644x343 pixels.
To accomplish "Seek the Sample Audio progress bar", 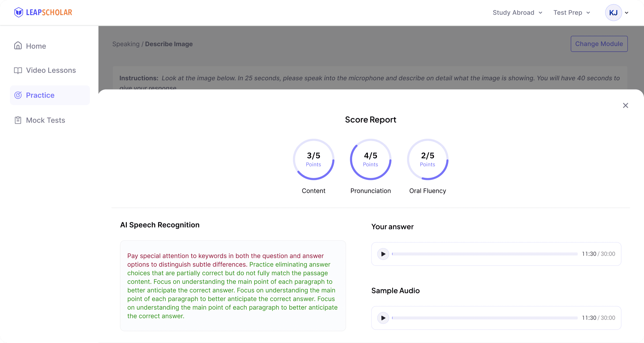I will click(x=485, y=318).
